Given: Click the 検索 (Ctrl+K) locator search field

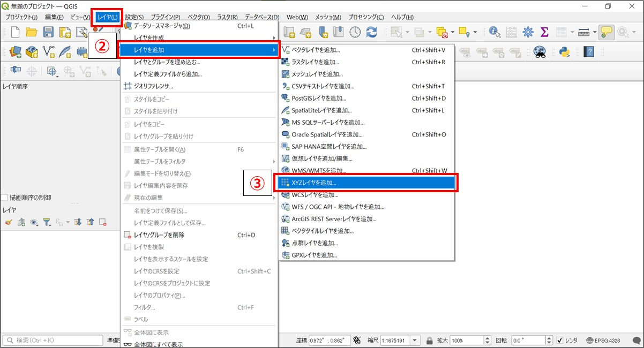Looking at the screenshot, I should (x=52, y=341).
